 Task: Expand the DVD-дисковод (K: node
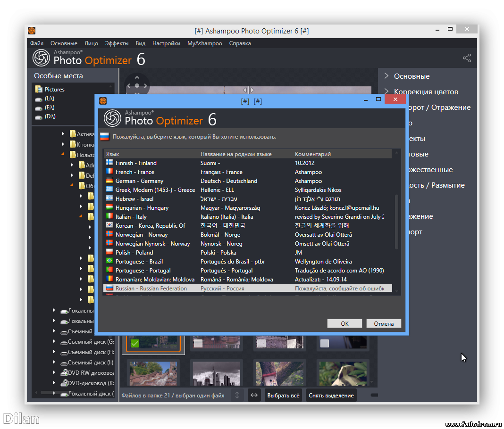(x=54, y=383)
